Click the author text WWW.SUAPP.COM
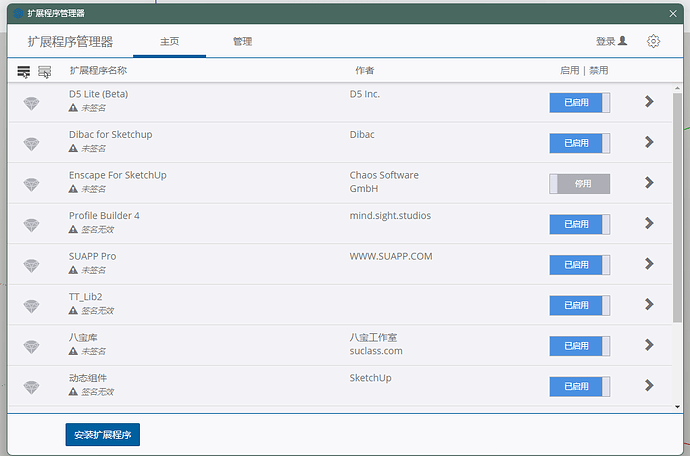Screen dimensions: 690x456 391,256
